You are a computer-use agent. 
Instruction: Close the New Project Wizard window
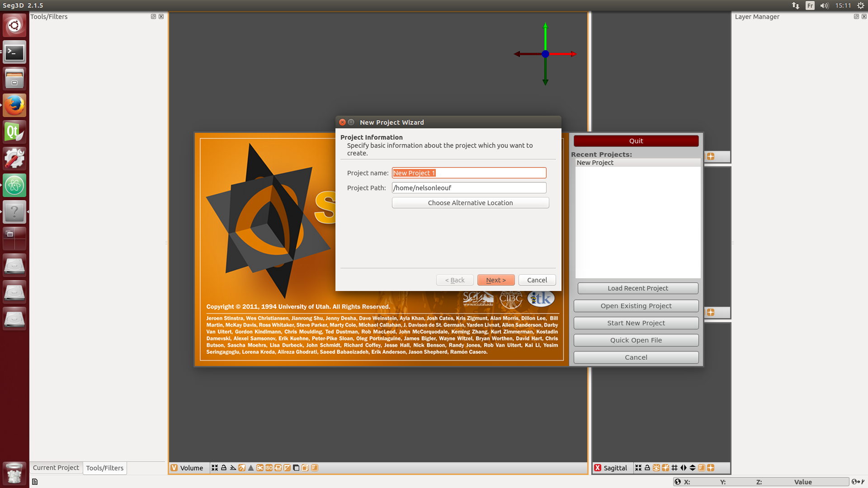click(x=343, y=122)
